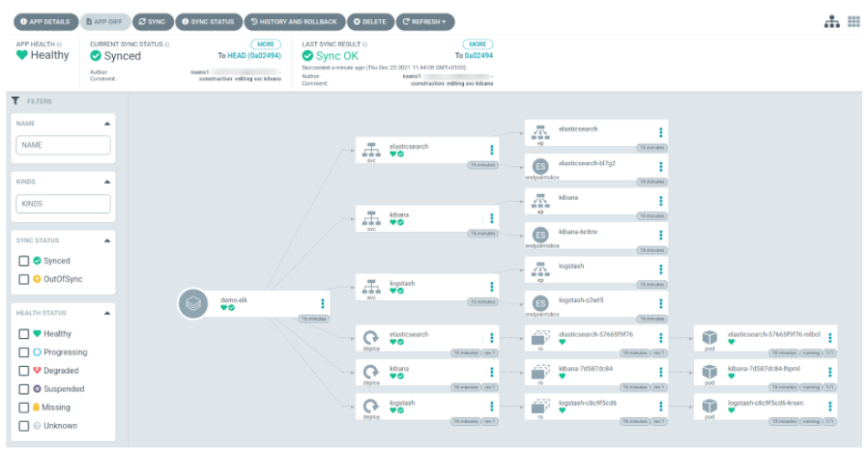Open the Refresh dropdown
The width and height of the screenshot is (868, 451).
[426, 21]
